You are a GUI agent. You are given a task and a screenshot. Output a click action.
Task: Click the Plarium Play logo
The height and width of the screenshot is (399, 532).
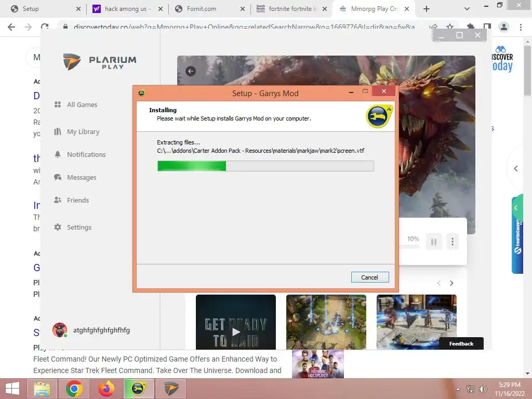click(100, 62)
